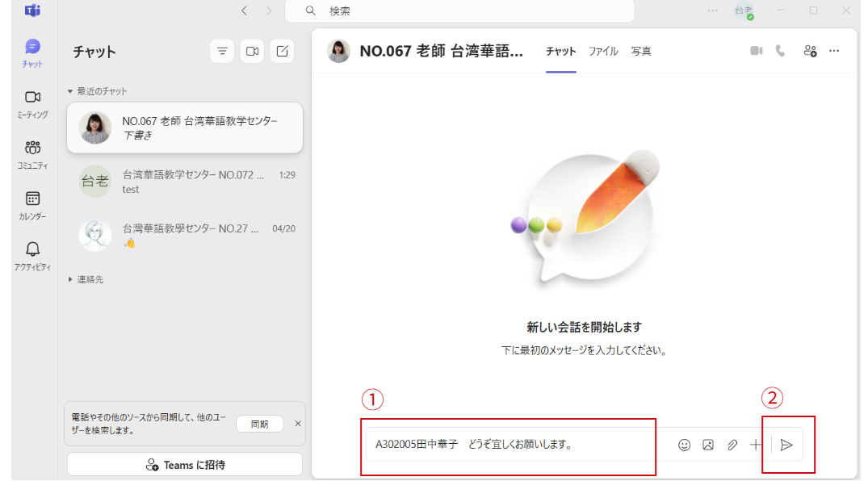Open the emoji picker in message box
The height and width of the screenshot is (481, 868).
684,445
